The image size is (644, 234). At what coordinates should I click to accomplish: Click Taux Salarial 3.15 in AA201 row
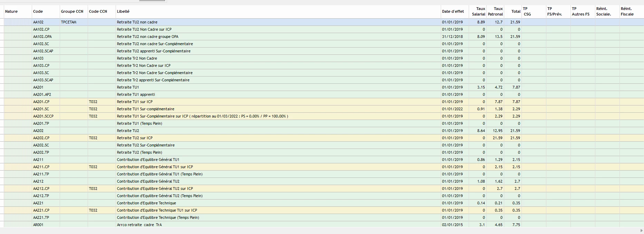click(x=481, y=87)
